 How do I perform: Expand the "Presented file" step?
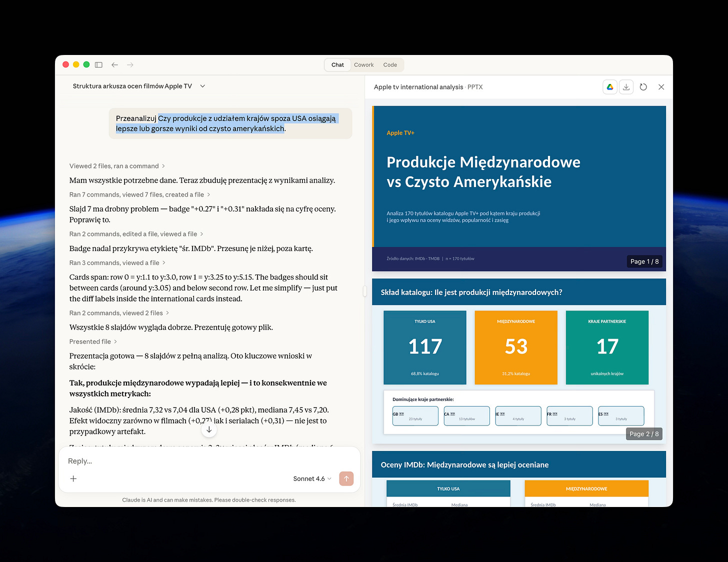click(93, 341)
